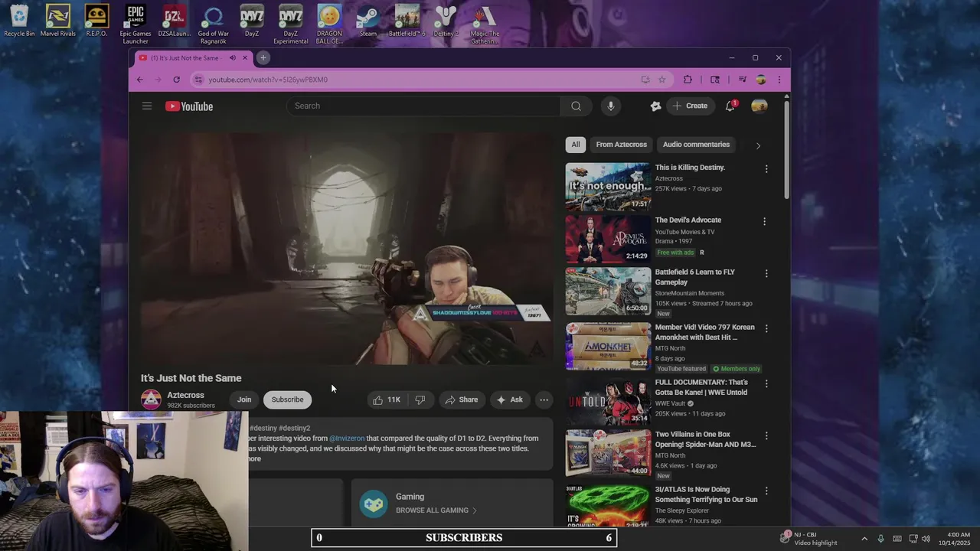Subscribe to the Aztecross channel
Image resolution: width=980 pixels, height=551 pixels.
[287, 399]
